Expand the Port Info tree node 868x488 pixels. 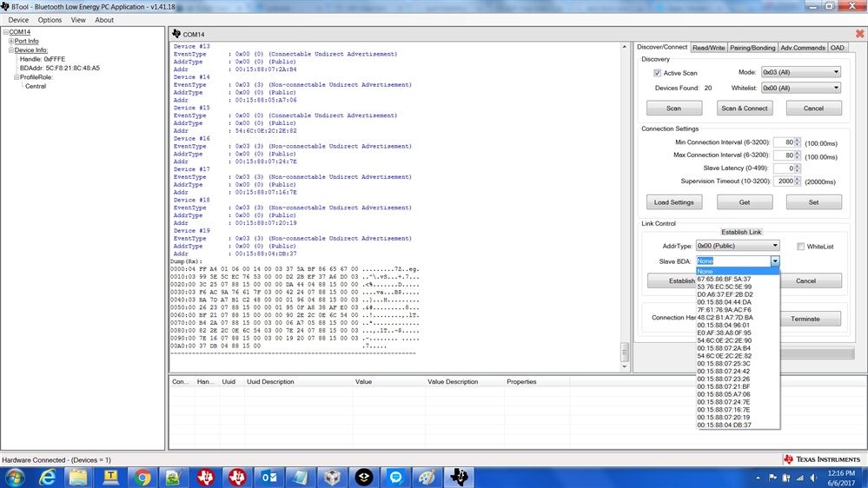tap(11, 41)
